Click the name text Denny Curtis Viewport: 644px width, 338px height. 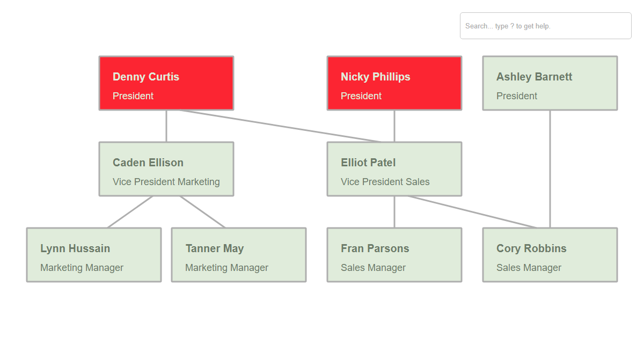(x=146, y=77)
